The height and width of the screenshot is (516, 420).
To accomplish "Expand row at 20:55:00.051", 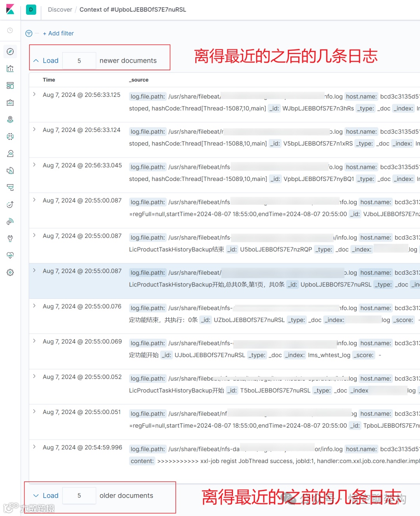I will [34, 411].
